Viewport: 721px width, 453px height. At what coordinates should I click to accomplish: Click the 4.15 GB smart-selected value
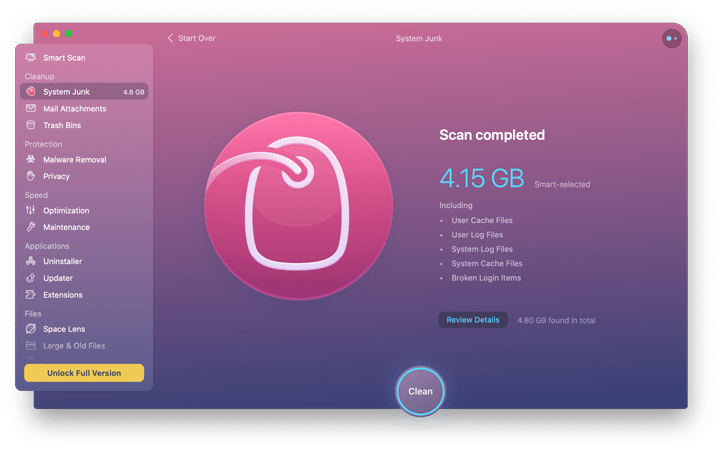pyautogui.click(x=481, y=178)
